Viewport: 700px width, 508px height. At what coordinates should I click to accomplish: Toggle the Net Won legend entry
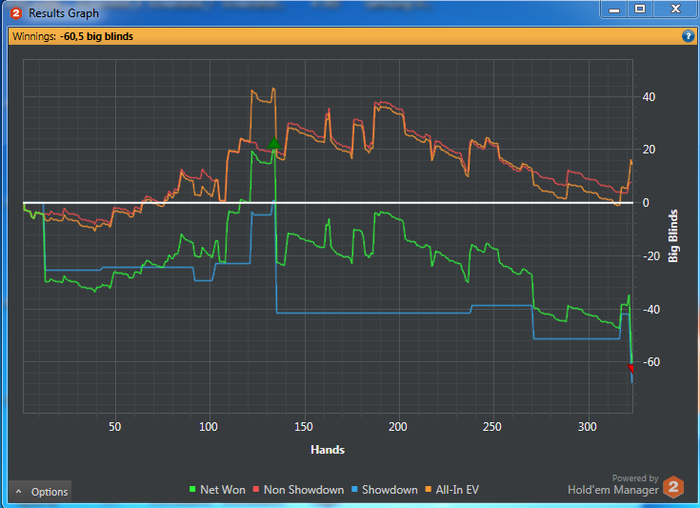tap(217, 490)
